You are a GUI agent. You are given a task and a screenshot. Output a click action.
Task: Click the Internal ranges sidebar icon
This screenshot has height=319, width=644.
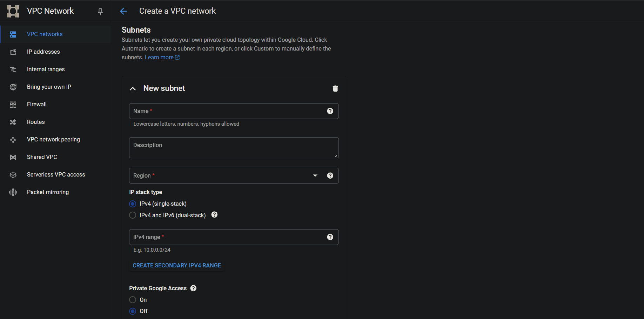point(13,69)
